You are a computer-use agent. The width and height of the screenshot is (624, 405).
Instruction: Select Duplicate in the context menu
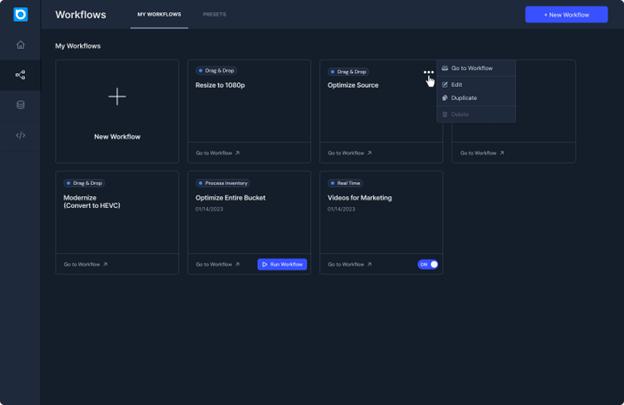(463, 98)
